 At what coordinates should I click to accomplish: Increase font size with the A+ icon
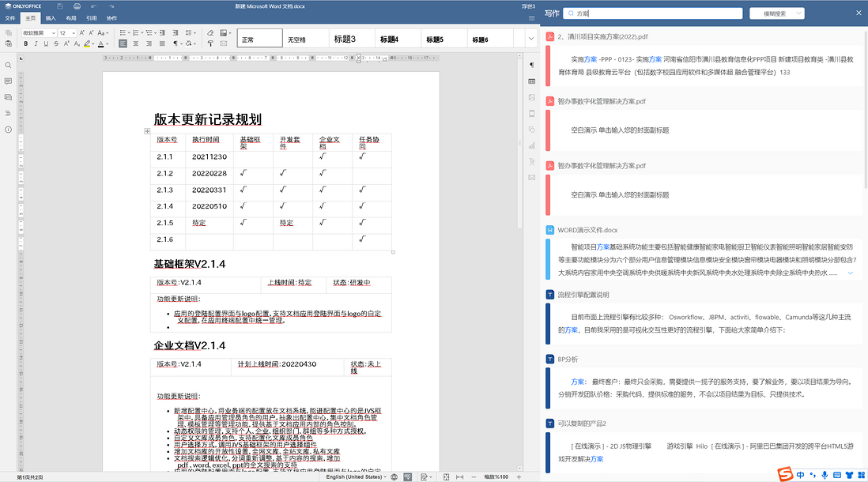click(x=82, y=32)
